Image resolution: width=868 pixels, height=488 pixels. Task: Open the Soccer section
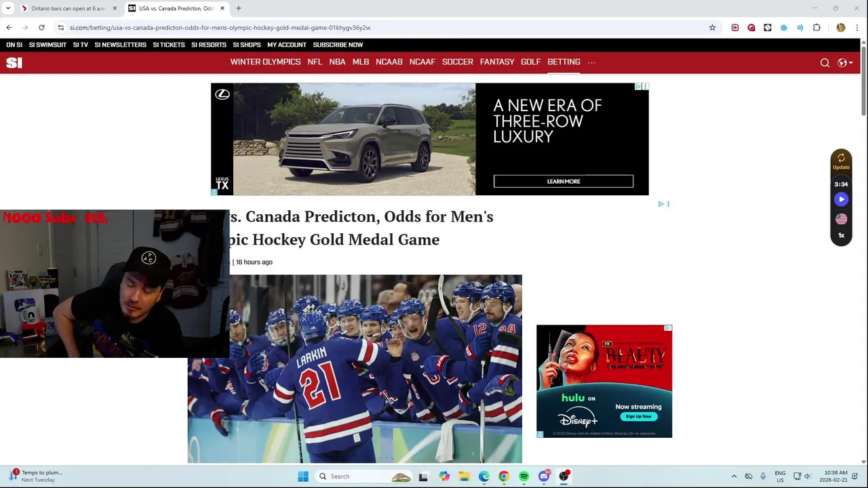[458, 62]
